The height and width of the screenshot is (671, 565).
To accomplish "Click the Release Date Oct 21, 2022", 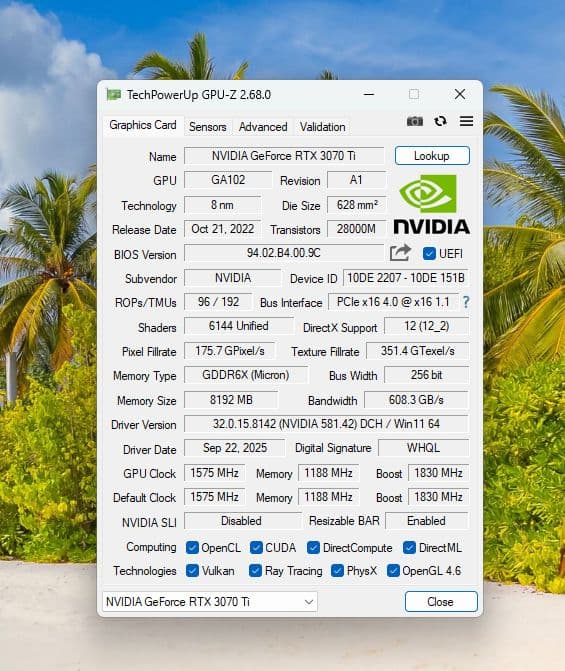I will click(x=223, y=229).
